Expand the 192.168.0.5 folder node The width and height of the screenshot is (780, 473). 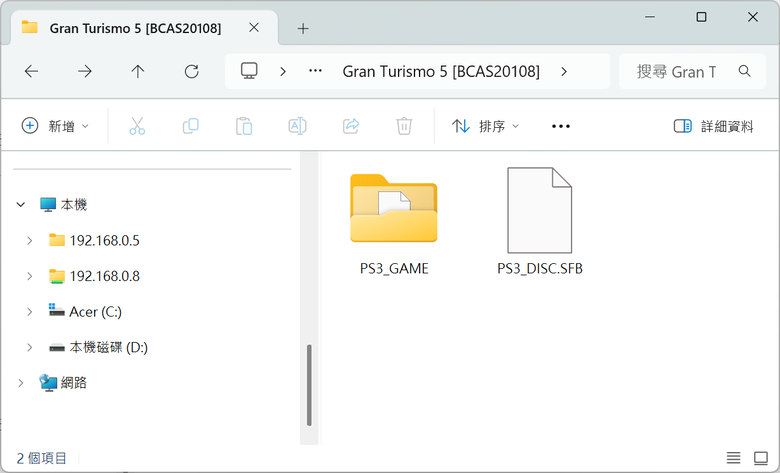coord(30,241)
